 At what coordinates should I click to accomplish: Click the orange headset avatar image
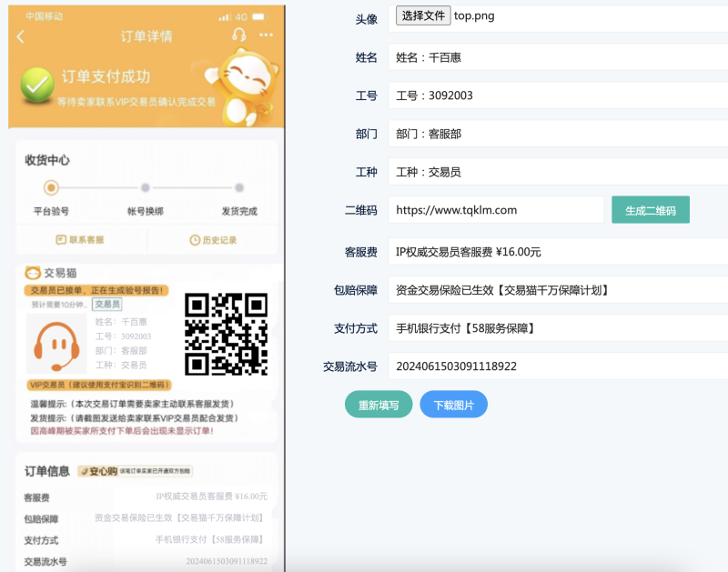56,344
